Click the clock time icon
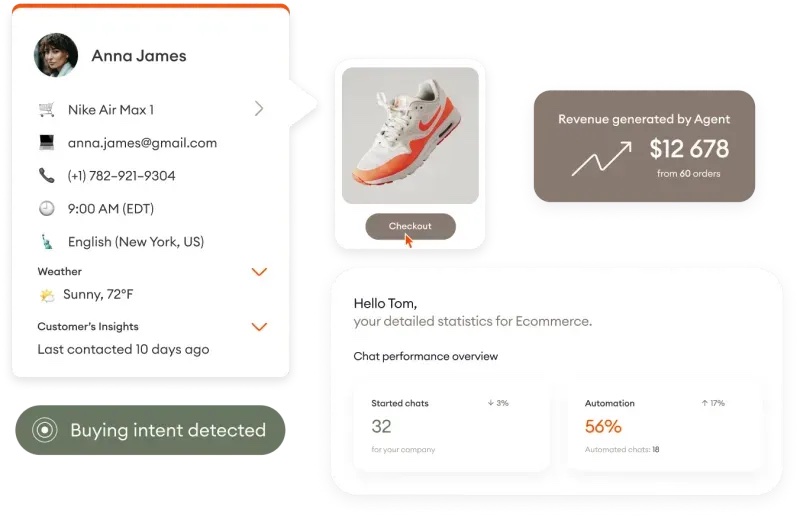800x517 pixels. point(46,208)
